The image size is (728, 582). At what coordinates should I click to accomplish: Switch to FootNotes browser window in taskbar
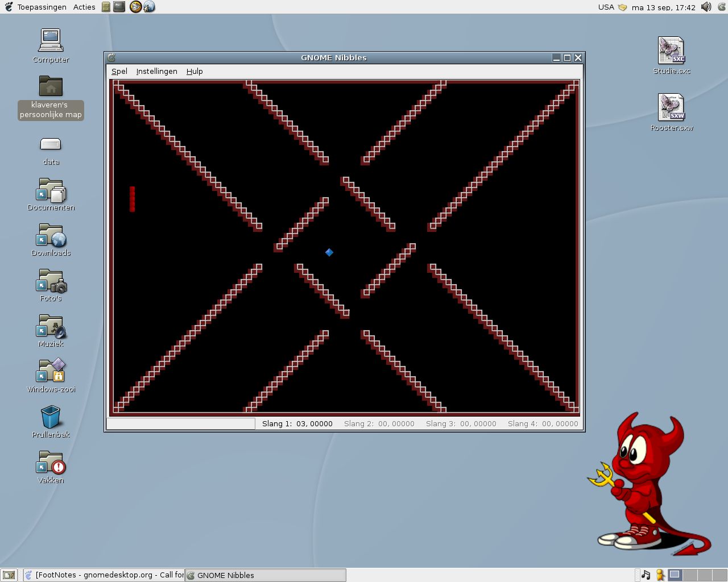[104, 575]
